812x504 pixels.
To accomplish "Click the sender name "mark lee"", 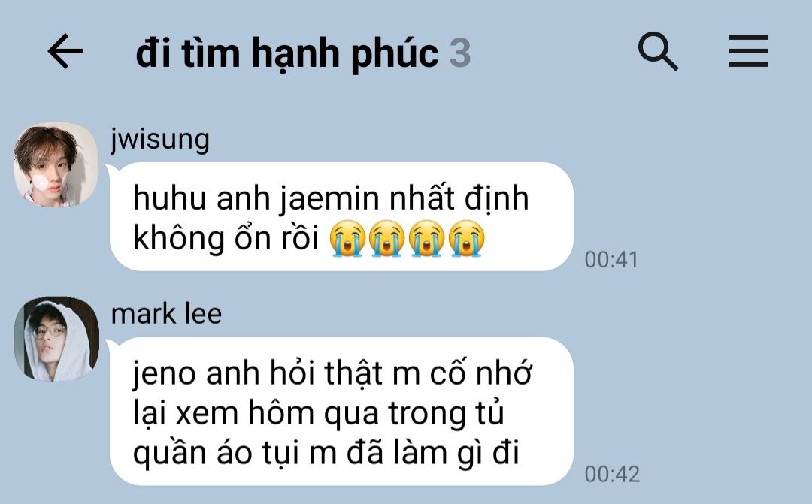I will point(166,314).
